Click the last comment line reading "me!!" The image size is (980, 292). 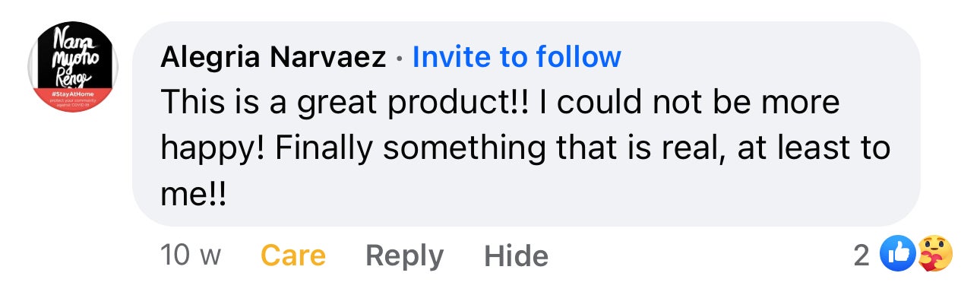194,193
